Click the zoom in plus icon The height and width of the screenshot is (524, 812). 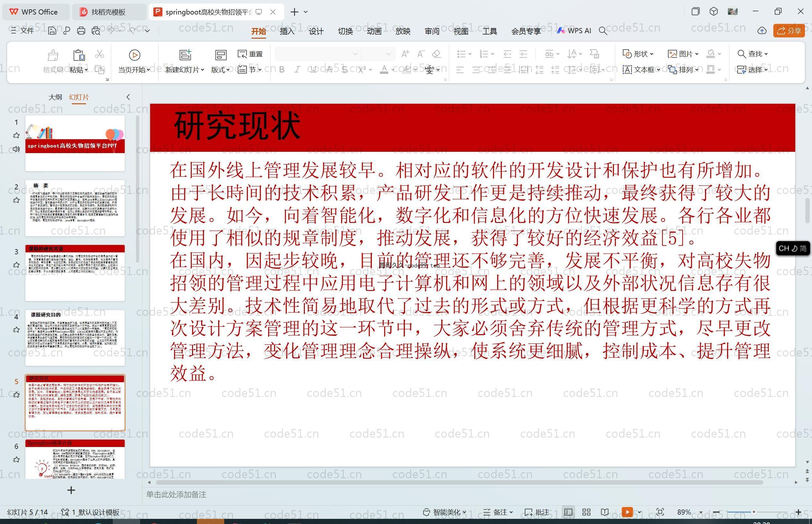click(x=798, y=512)
